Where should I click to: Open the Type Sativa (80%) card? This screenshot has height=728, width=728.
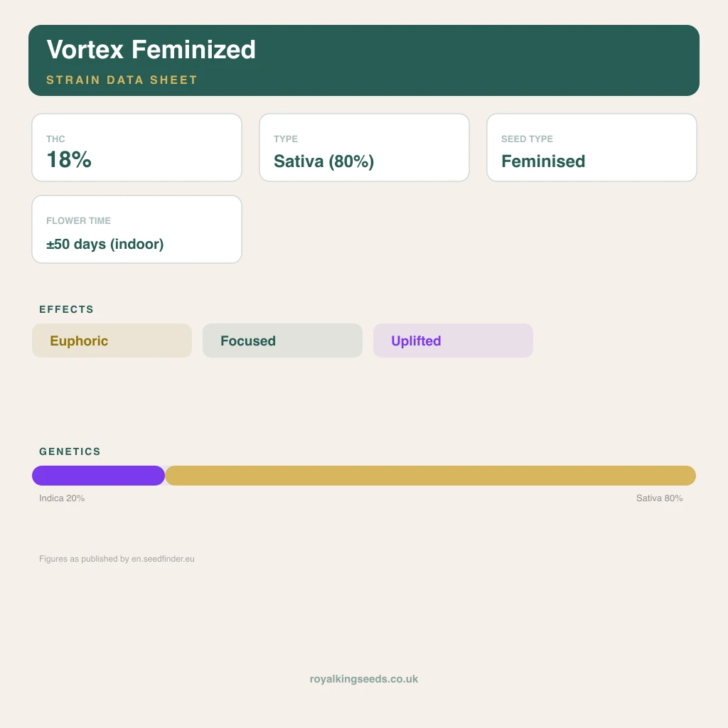click(x=364, y=148)
